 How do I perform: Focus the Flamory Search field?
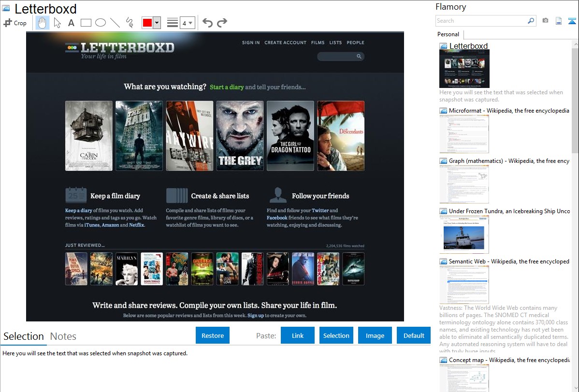(481, 21)
